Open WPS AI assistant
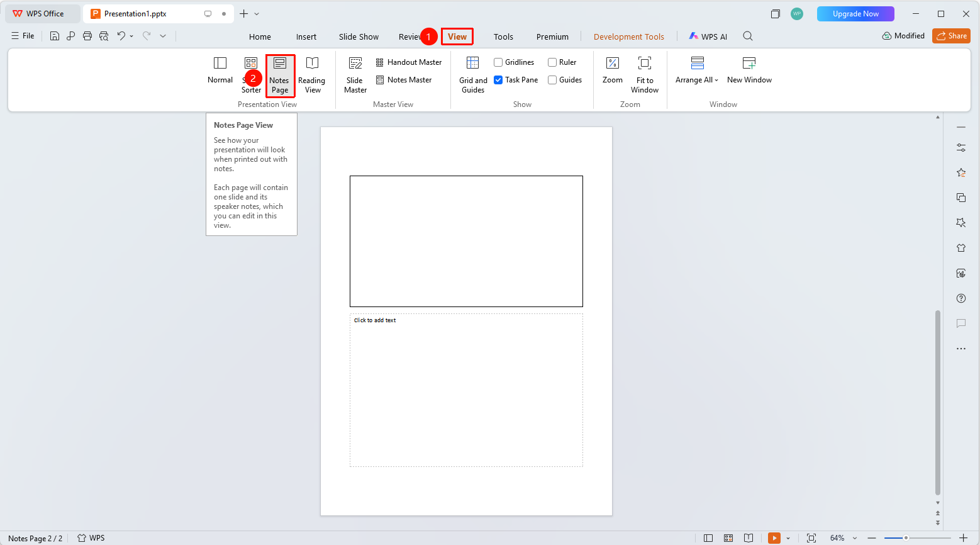 click(708, 37)
